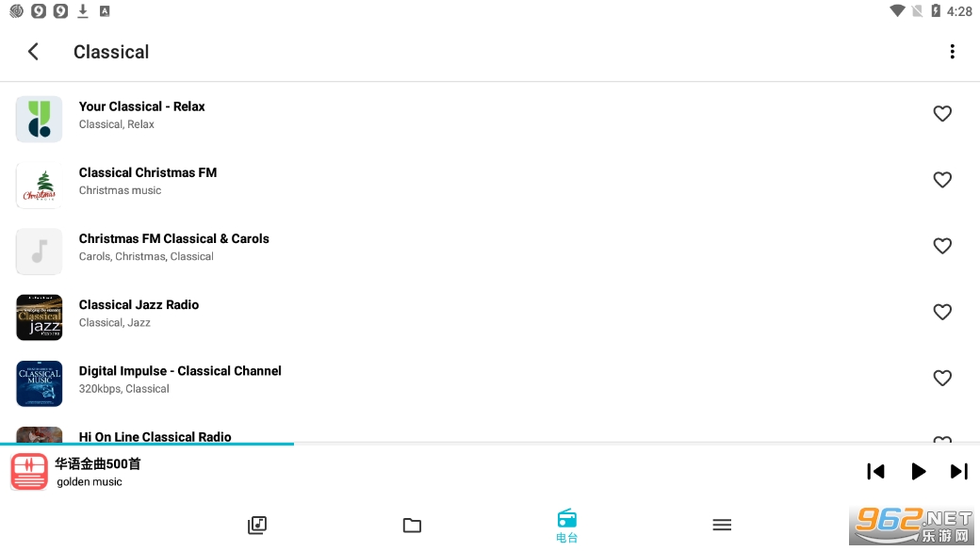
Task: Open Your Classical - Relax logo thumbnail
Action: tap(40, 120)
